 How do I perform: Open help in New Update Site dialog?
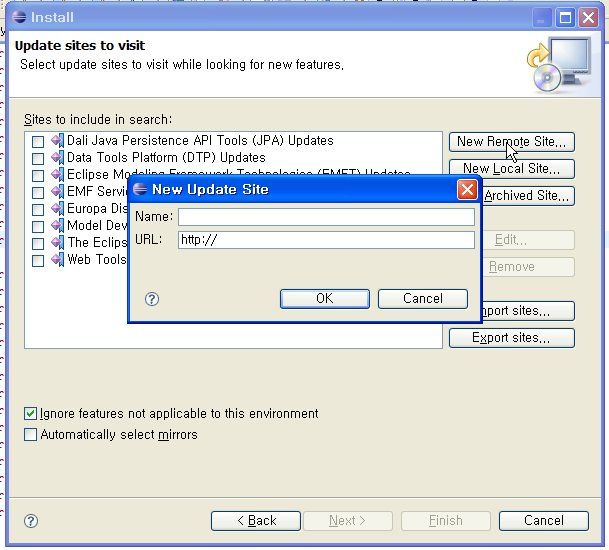(152, 299)
